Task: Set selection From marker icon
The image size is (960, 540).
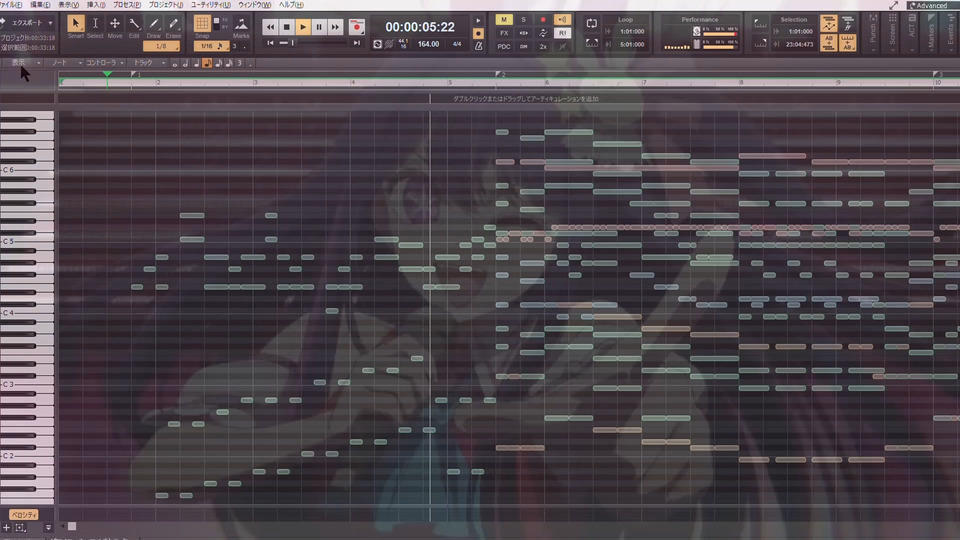Action: pyautogui.click(x=760, y=24)
